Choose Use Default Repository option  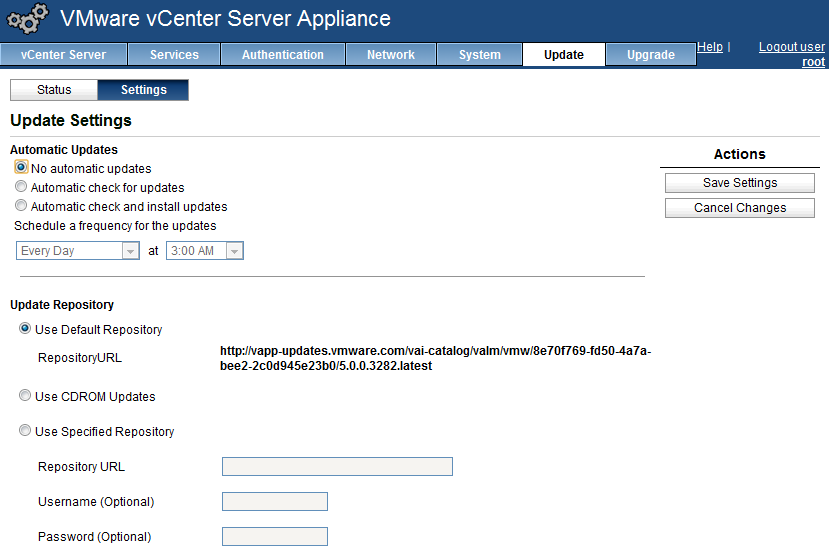25,329
